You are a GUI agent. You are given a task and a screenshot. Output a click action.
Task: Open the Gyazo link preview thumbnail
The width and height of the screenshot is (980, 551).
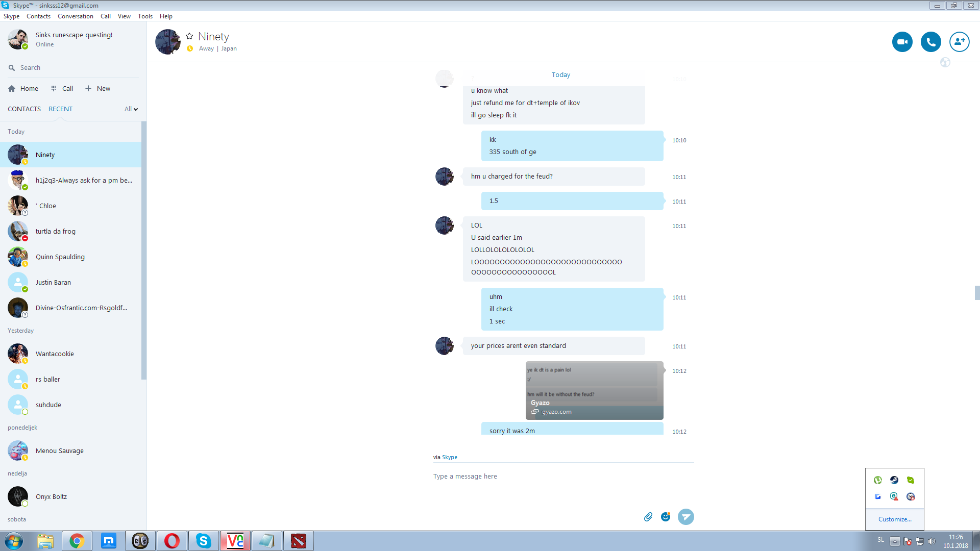(594, 390)
